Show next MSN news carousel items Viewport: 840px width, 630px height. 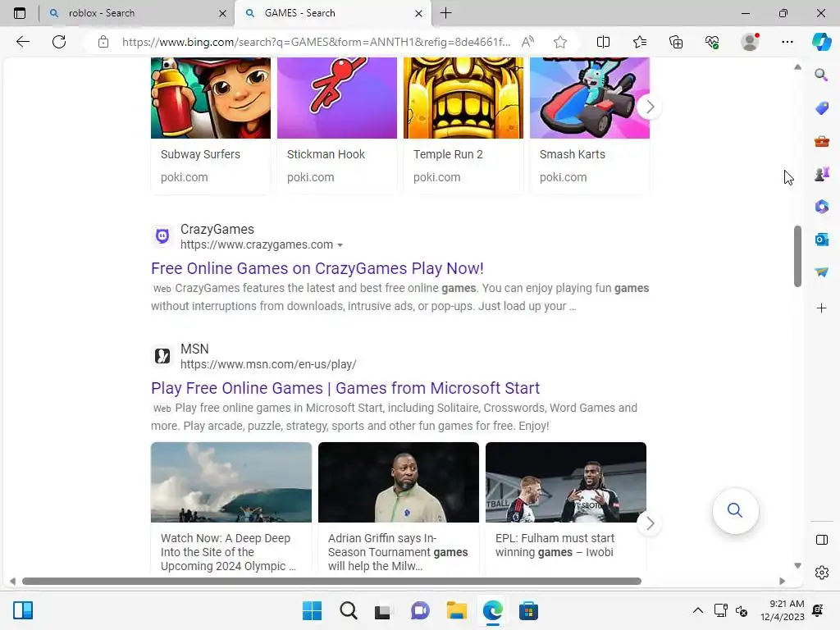click(x=650, y=523)
